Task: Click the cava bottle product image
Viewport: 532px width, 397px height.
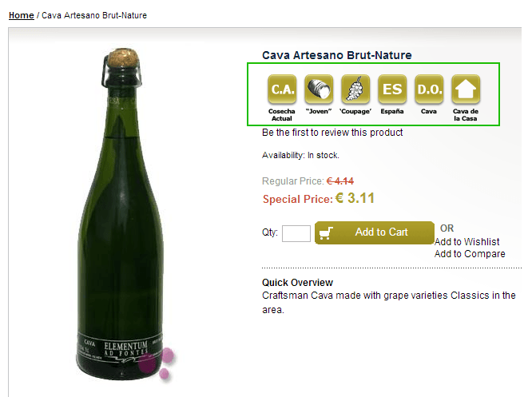Action: [122, 215]
